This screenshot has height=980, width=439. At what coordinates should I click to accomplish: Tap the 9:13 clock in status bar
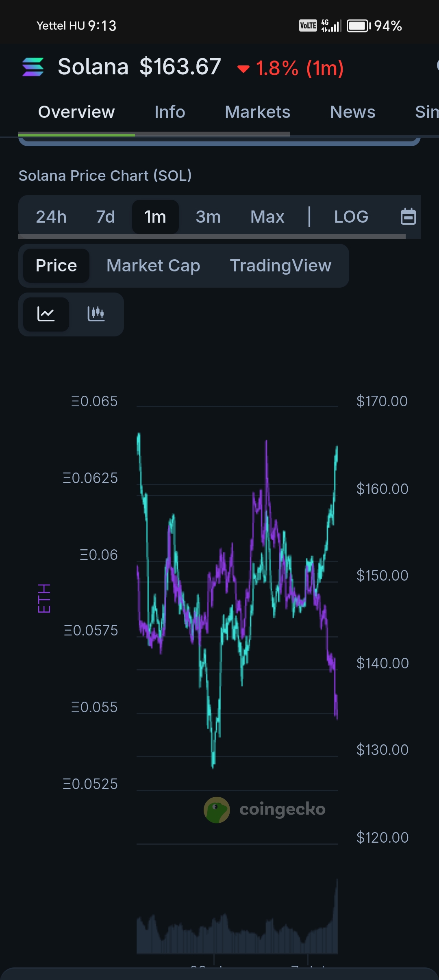tap(102, 26)
